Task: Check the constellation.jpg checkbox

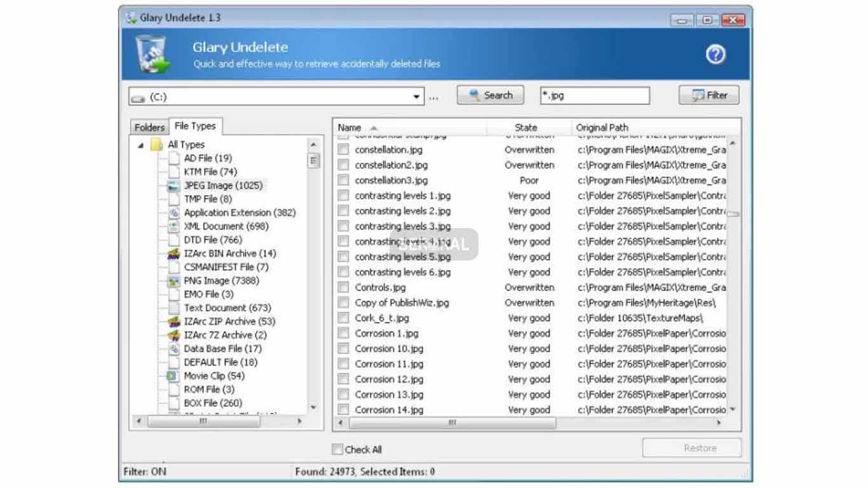Action: coord(343,149)
